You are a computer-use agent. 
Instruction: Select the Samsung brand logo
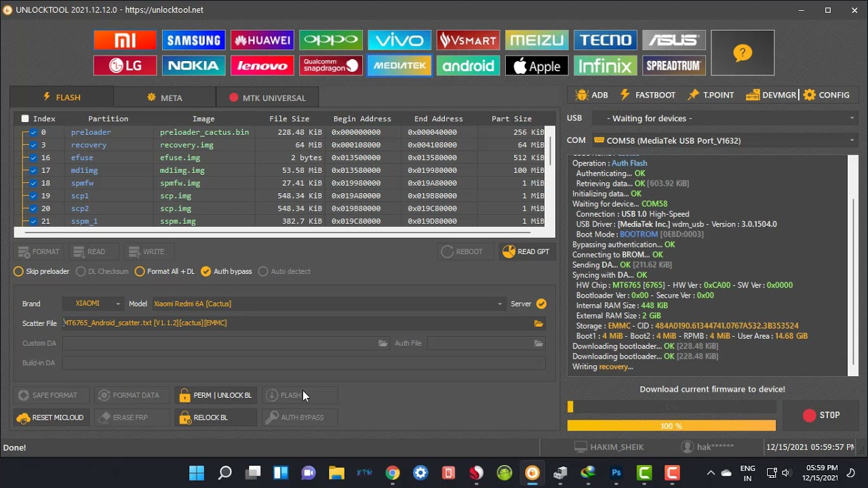(x=193, y=41)
